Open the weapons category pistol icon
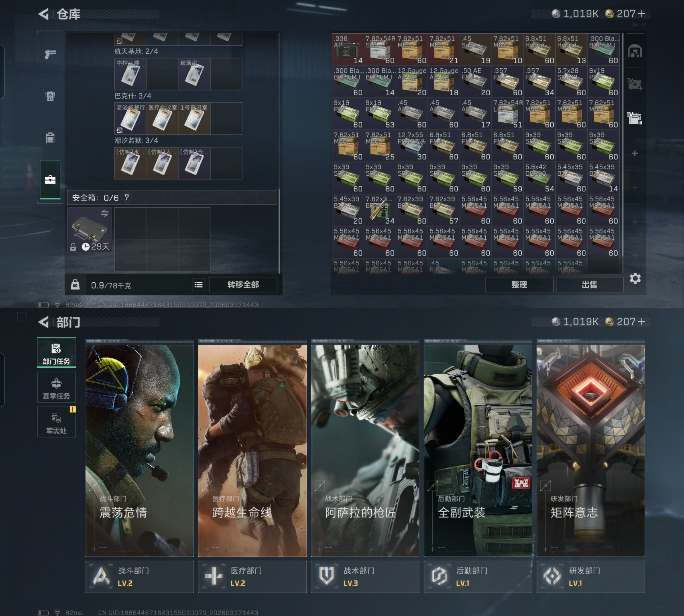Screen dimensions: 684x616 pyautogui.click(x=50, y=54)
